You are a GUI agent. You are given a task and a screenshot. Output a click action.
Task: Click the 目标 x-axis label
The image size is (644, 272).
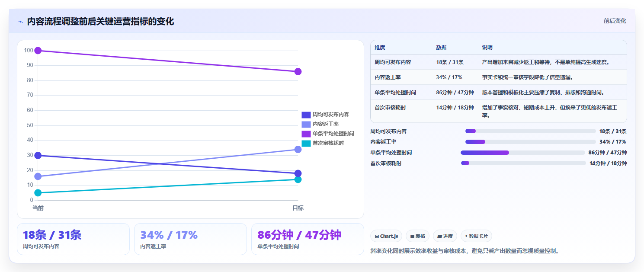(x=298, y=208)
